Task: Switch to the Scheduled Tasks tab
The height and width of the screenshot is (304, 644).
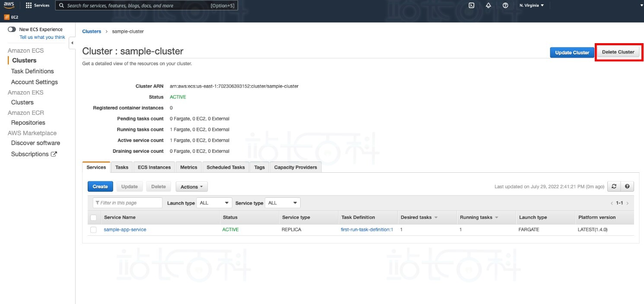Action: (225, 167)
